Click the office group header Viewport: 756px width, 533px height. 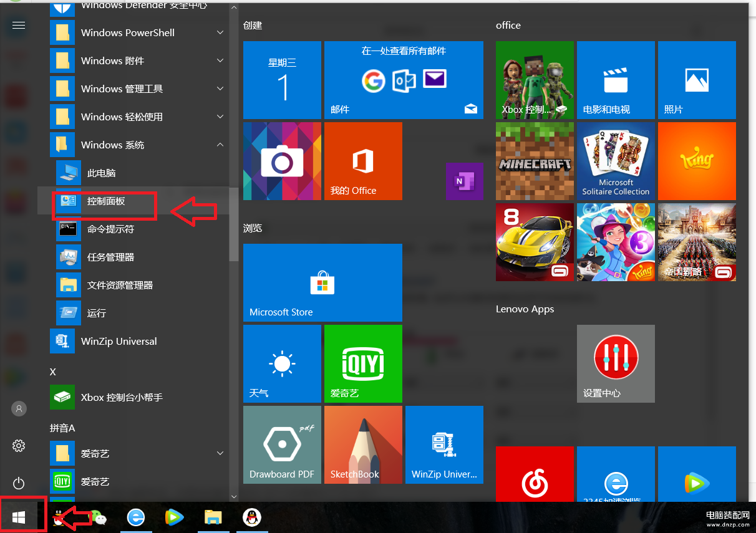[508, 26]
